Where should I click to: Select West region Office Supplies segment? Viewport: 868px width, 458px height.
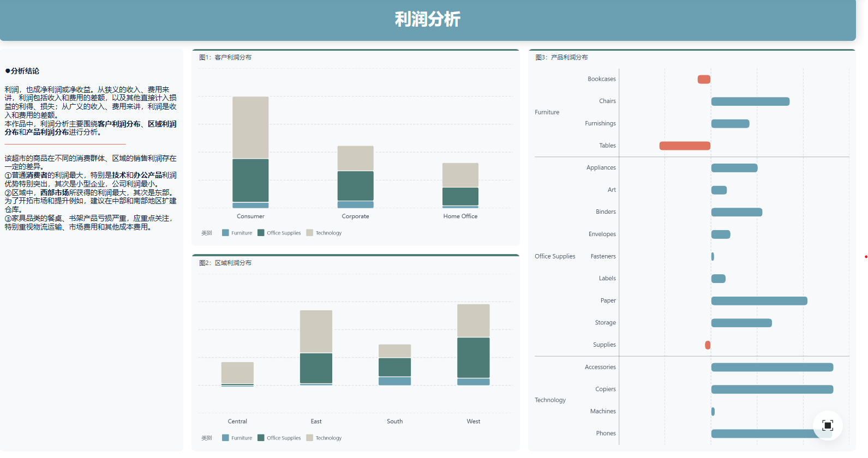click(x=473, y=358)
